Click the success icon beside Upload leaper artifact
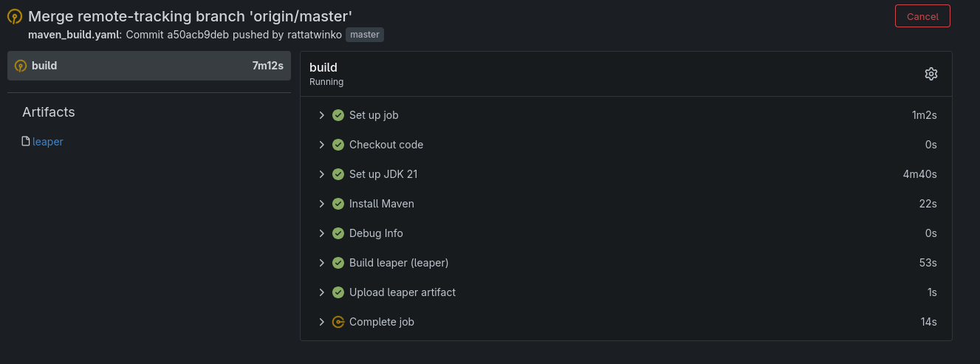This screenshot has height=364, width=980. point(338,292)
